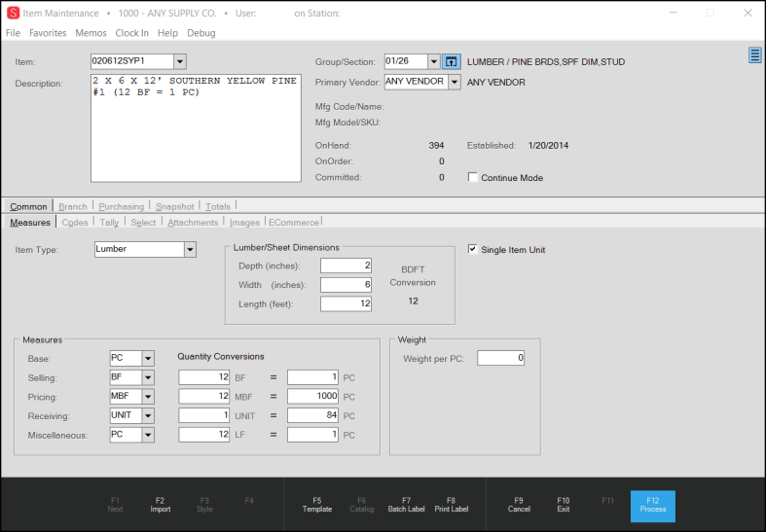
Task: Open the Attachments sub-tab
Action: (x=193, y=222)
